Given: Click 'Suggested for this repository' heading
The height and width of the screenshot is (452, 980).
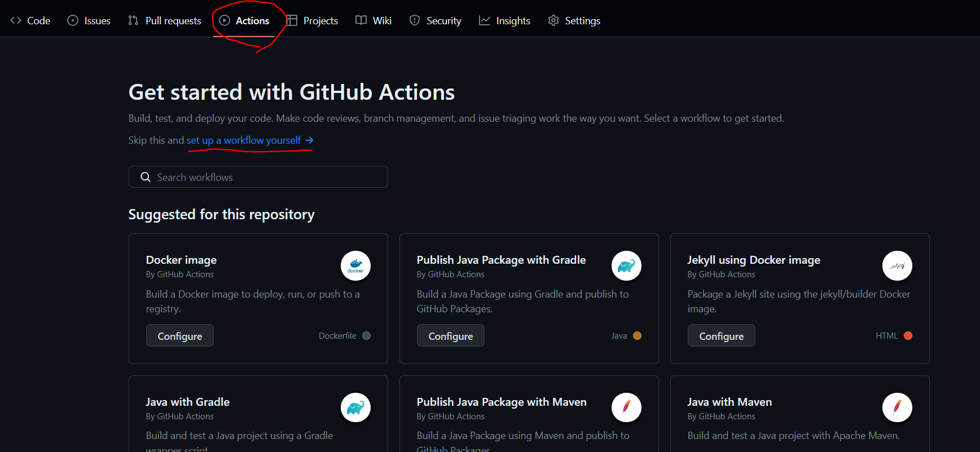Looking at the screenshot, I should (222, 215).
